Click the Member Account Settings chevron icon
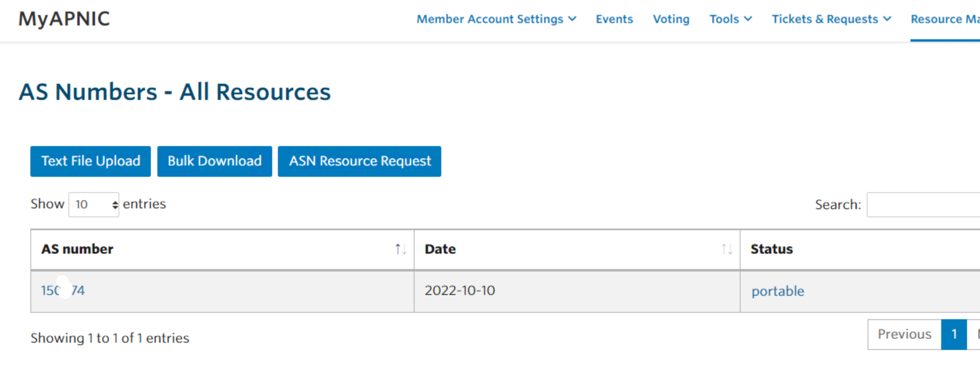This screenshot has height=390, width=980. point(572,19)
